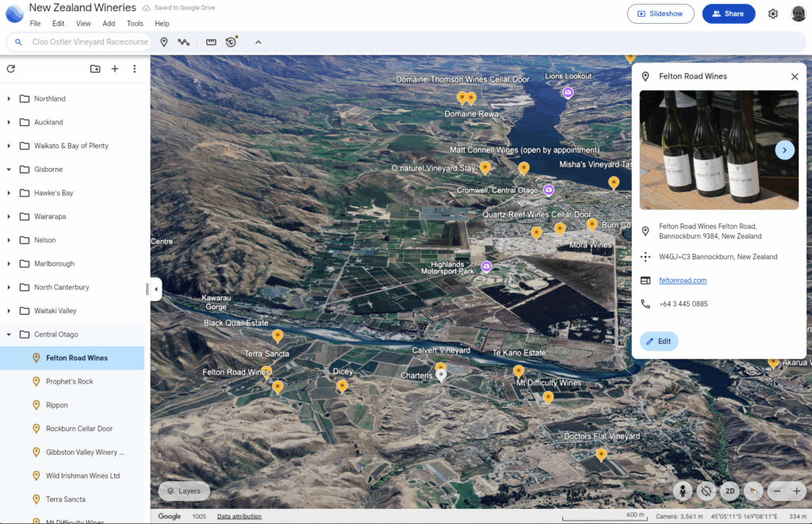
Task: Click the Black Quail Estate map pin
Action: (x=278, y=335)
